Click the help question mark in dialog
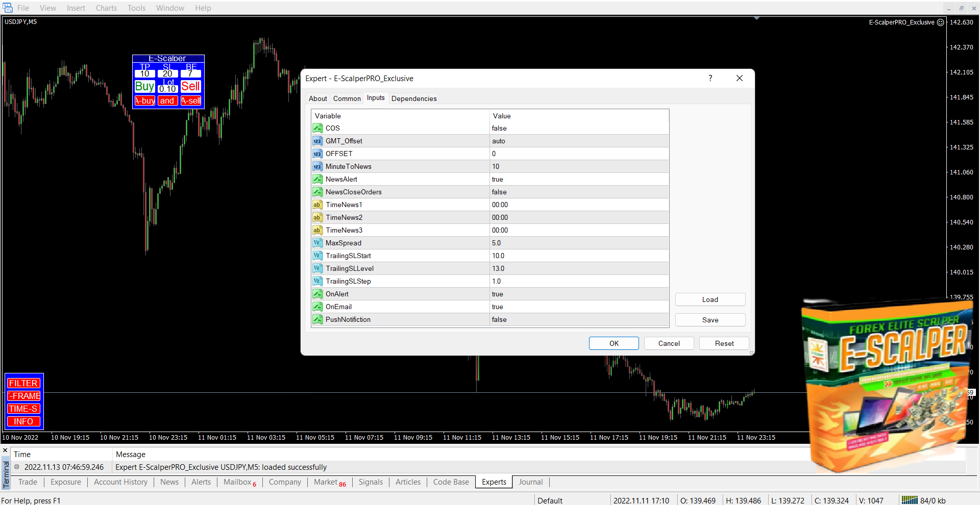This screenshot has width=980, height=505. click(x=710, y=78)
